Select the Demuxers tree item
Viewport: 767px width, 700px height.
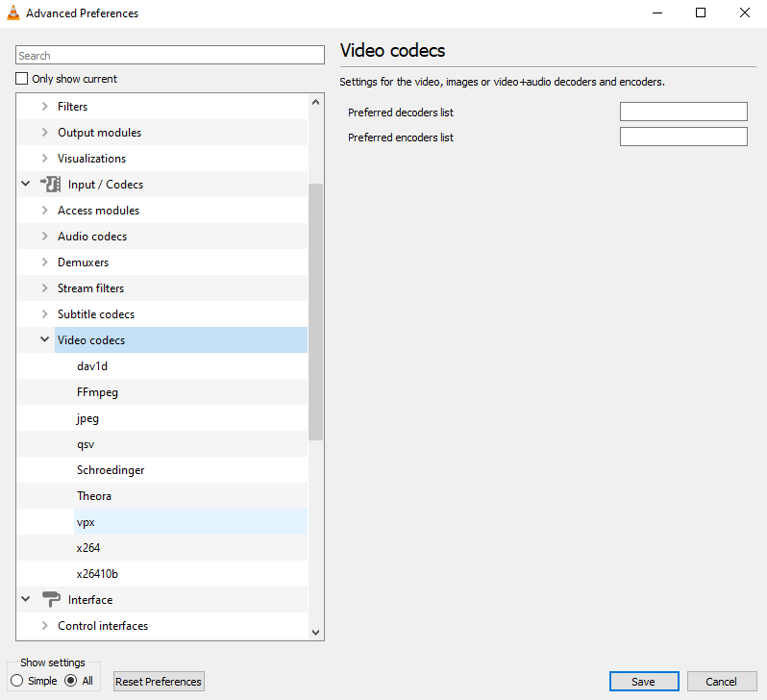pyautogui.click(x=84, y=262)
